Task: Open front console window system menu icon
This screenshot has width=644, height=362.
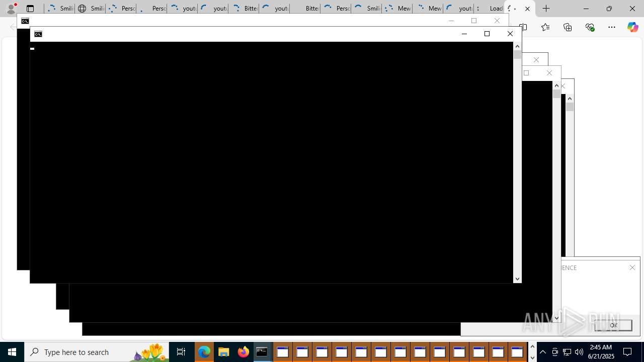Action: pos(38,34)
